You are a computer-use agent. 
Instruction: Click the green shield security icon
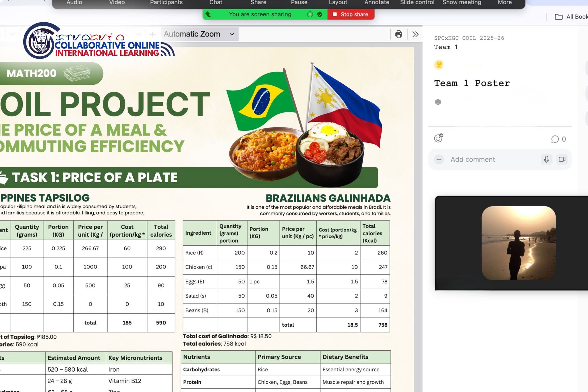click(x=320, y=14)
